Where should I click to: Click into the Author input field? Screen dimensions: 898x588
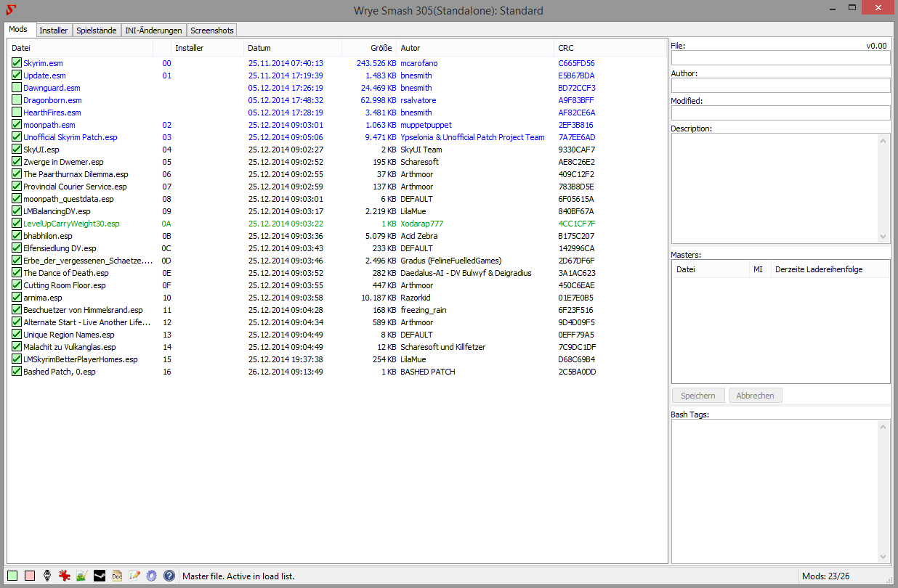(x=780, y=86)
